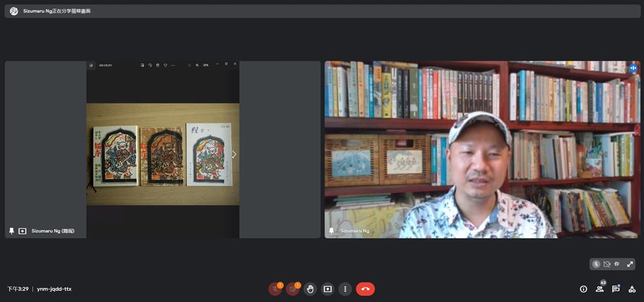This screenshot has height=302, width=644.
Task: Open the three-dot more options menu
Action: tap(345, 289)
